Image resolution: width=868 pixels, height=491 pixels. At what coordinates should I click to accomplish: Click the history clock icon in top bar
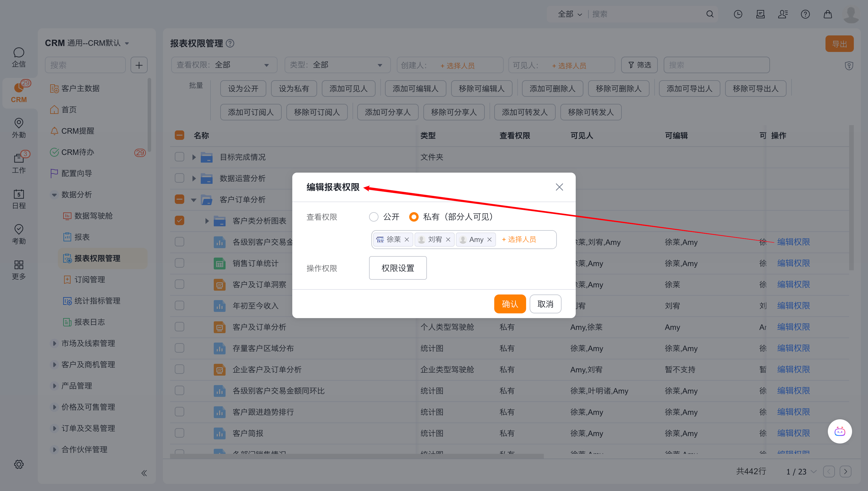(x=738, y=14)
